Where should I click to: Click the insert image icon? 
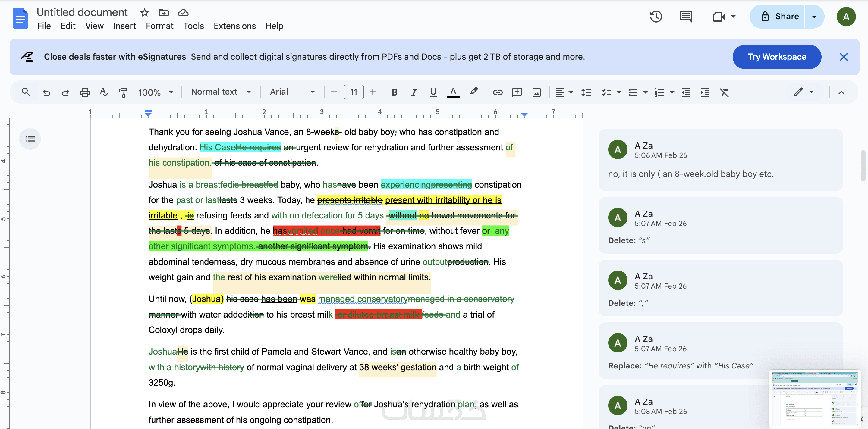[536, 92]
